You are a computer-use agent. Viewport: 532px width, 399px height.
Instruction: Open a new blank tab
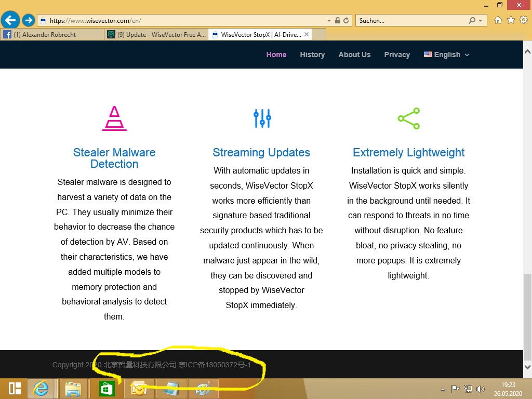[x=319, y=34]
